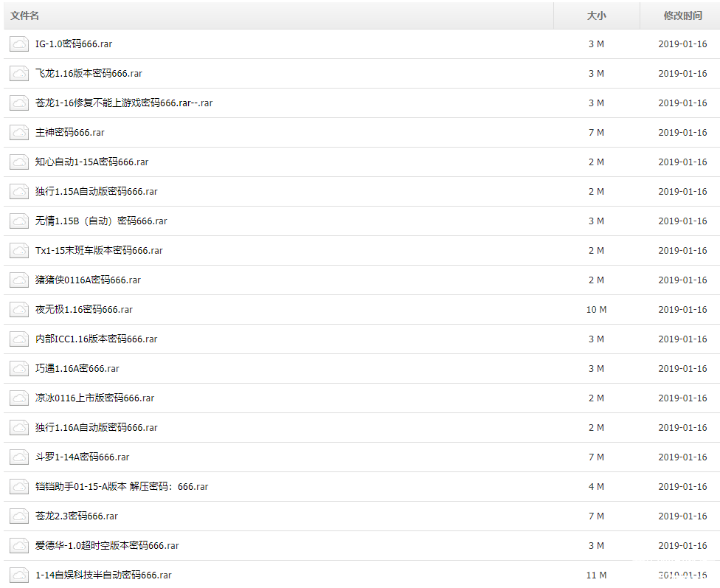Open file 内部ICC1.16版本密码666.rar
The width and height of the screenshot is (720, 588).
point(97,339)
